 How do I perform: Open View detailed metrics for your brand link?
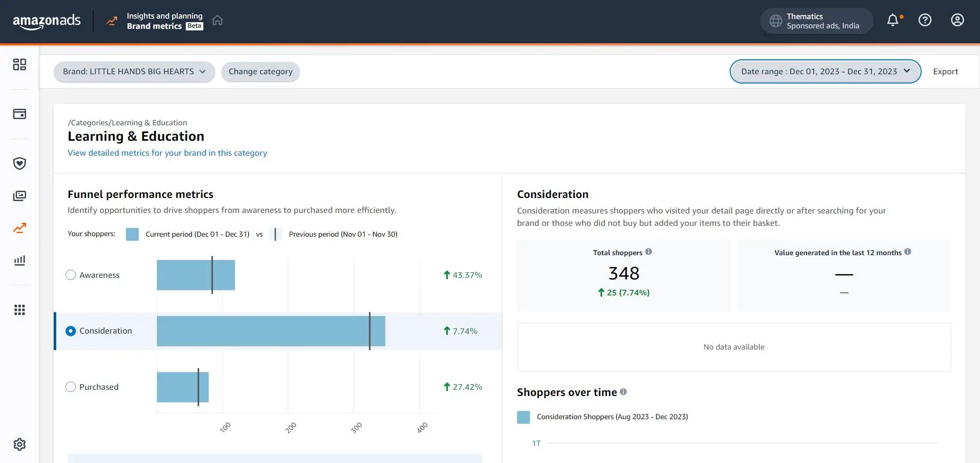click(x=167, y=153)
